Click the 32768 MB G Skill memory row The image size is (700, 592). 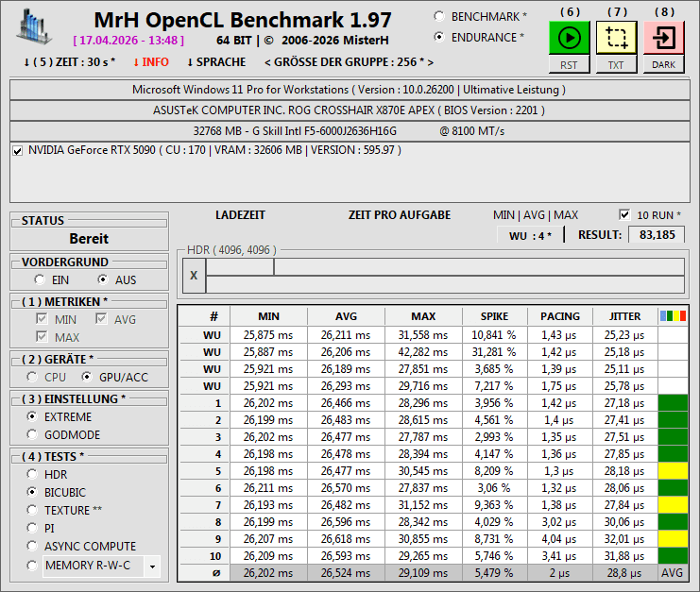(350, 131)
